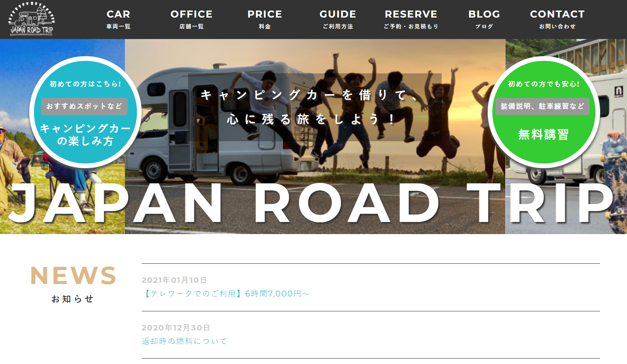This screenshot has width=627, height=364.
Task: Open the PRICE 料金 page
Action: click(265, 19)
